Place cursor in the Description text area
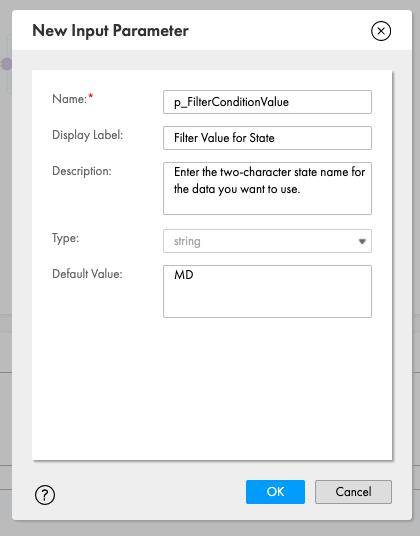 (267, 188)
